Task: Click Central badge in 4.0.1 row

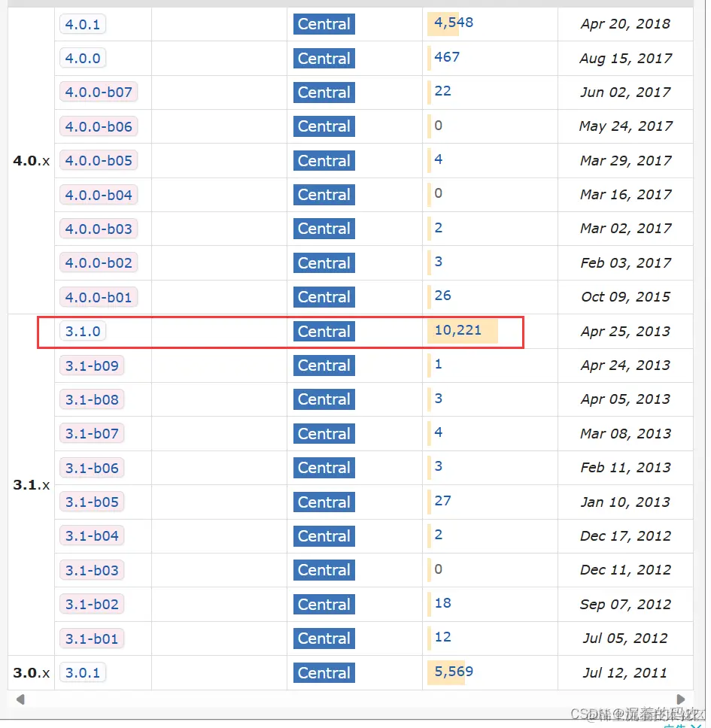Action: coord(324,24)
